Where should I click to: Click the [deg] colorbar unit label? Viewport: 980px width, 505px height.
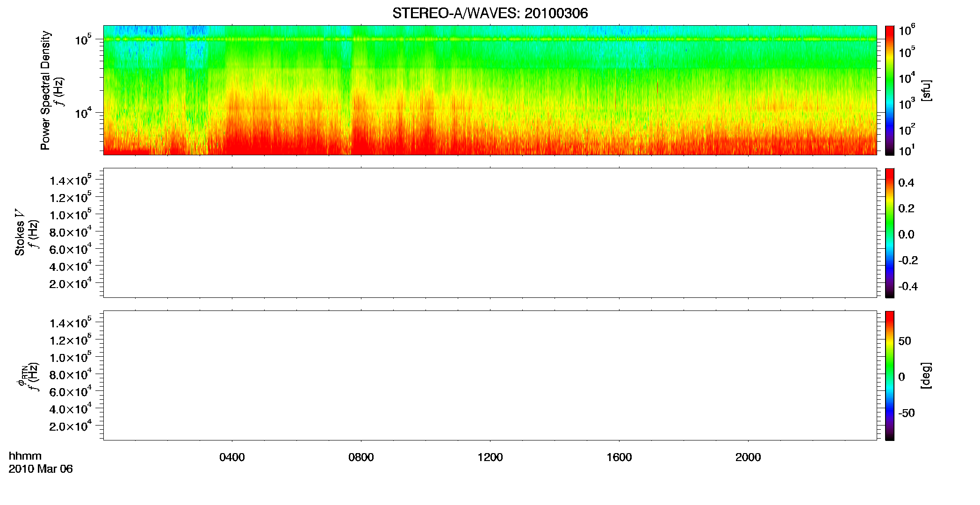click(926, 375)
